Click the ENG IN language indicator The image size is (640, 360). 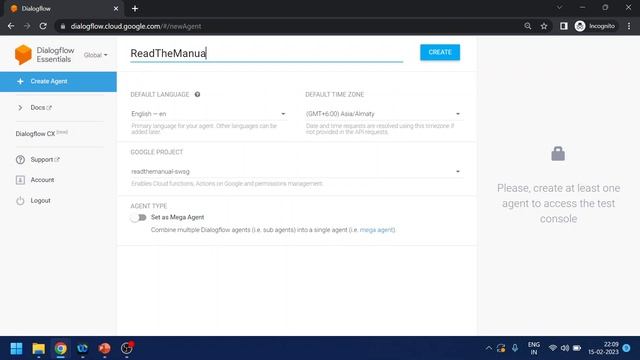coord(534,348)
